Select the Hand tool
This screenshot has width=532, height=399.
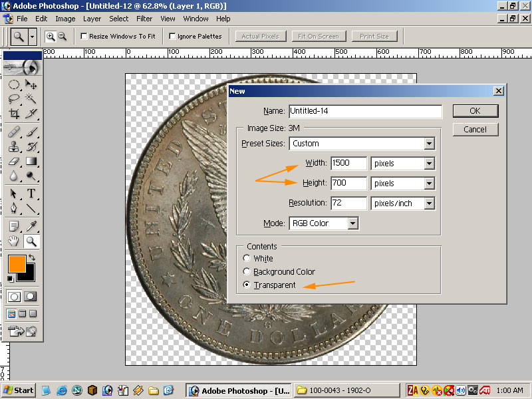(x=14, y=241)
